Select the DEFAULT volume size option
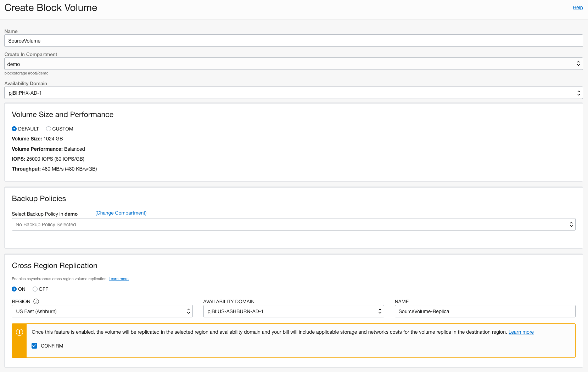The image size is (588, 372). [15, 129]
